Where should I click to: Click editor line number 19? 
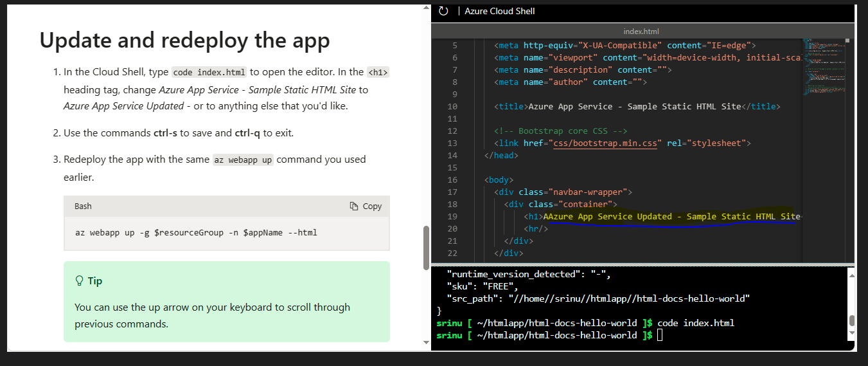pyautogui.click(x=452, y=216)
